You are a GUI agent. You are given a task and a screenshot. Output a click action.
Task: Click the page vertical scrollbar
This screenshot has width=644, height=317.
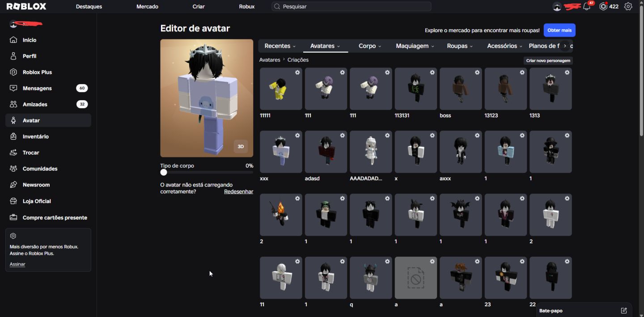[641, 72]
